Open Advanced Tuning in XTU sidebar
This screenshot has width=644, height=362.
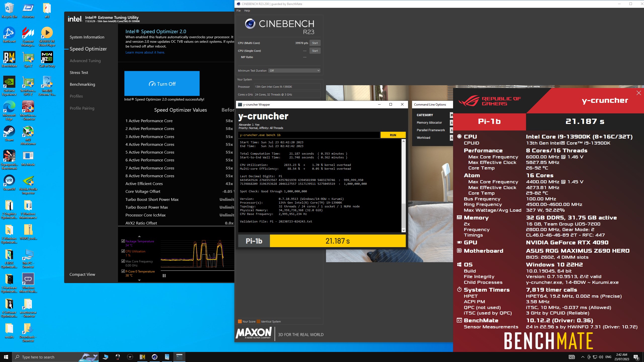85,61
